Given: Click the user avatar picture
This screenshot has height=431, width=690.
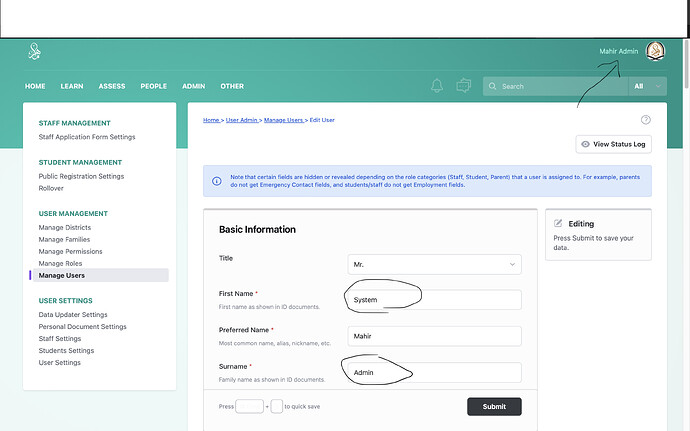Looking at the screenshot, I should (x=656, y=51).
